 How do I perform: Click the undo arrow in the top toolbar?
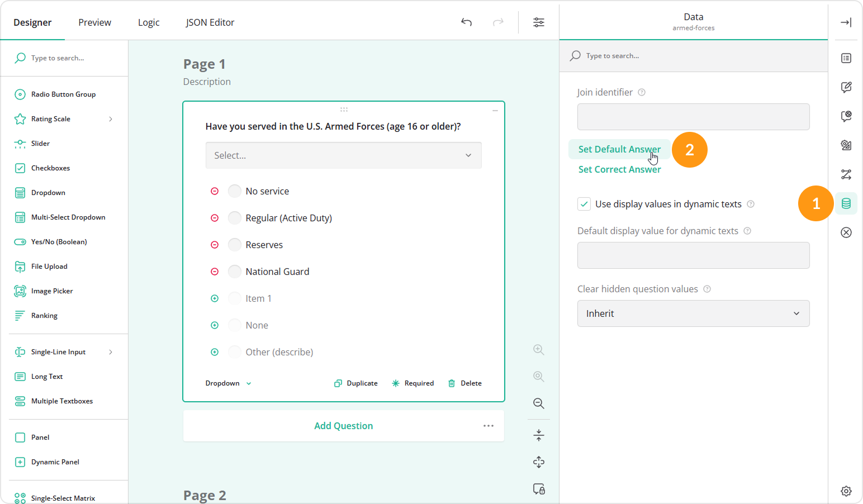(x=466, y=22)
